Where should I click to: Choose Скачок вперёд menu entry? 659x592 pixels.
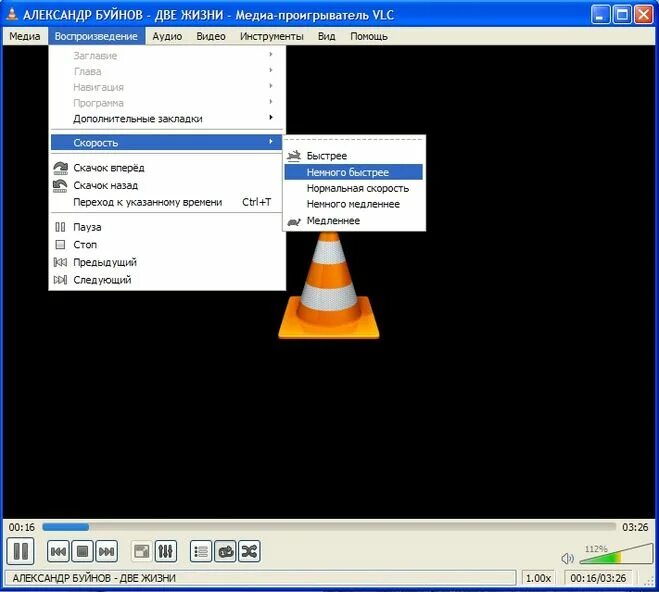[166, 168]
